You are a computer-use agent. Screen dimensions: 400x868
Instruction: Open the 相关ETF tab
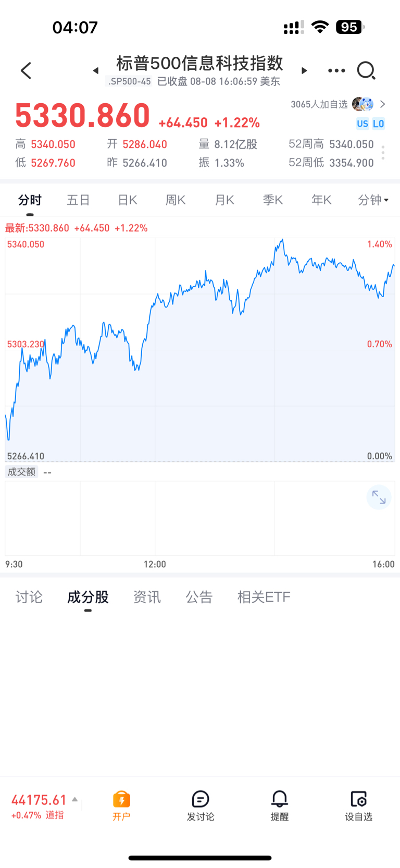tap(264, 597)
